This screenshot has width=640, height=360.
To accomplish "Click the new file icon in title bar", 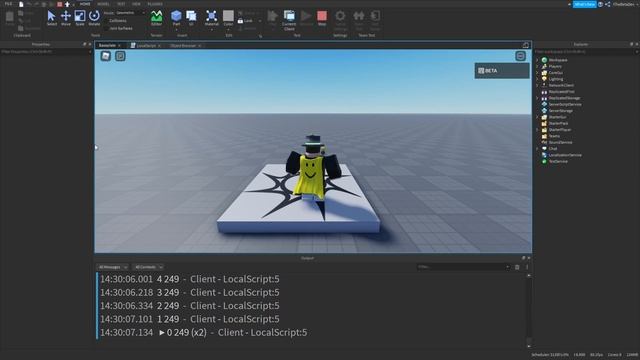I will point(21,4).
